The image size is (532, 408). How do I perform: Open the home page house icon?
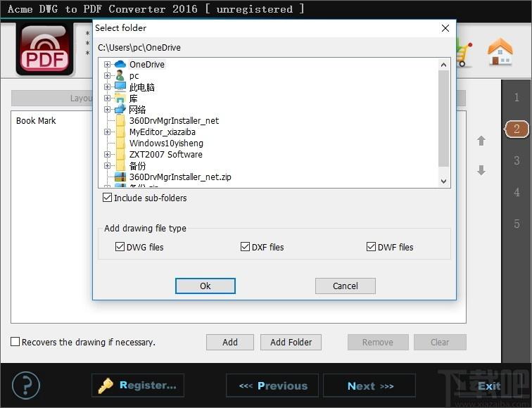tap(500, 51)
